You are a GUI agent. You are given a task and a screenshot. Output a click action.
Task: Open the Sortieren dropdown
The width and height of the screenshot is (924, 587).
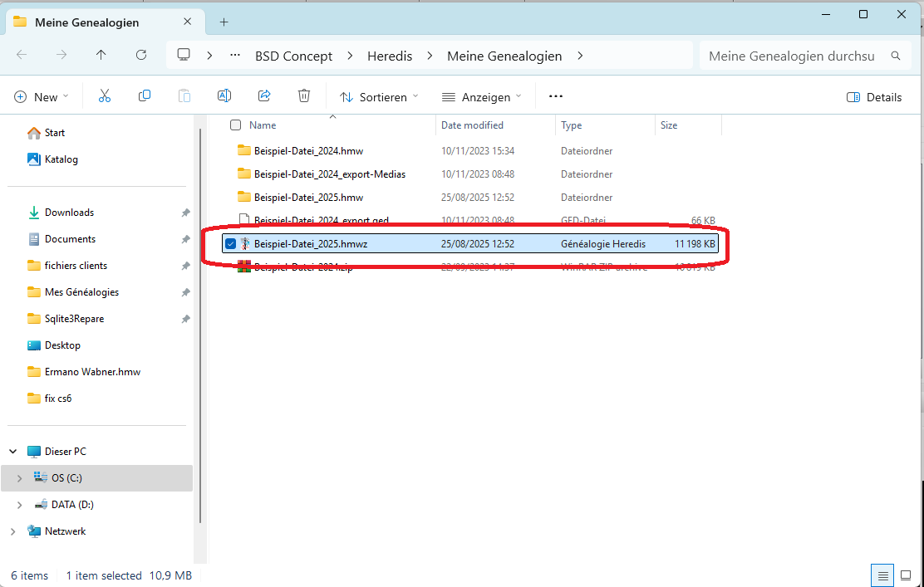379,97
